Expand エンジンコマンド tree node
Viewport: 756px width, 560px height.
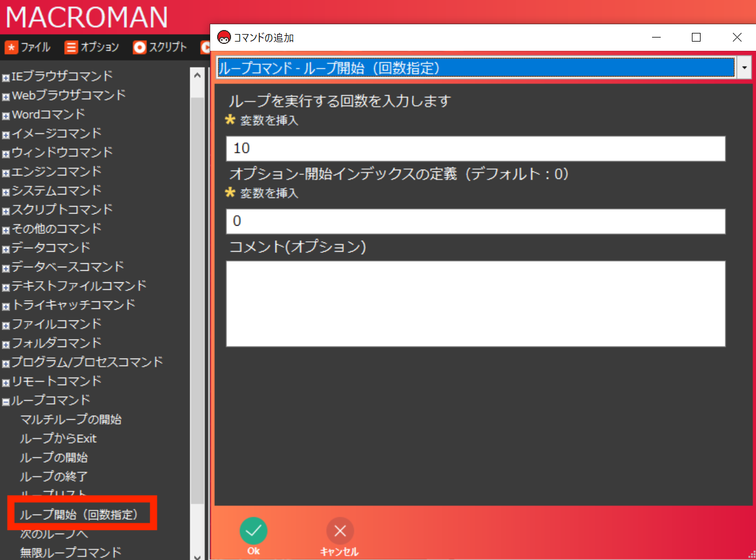pyautogui.click(x=6, y=173)
